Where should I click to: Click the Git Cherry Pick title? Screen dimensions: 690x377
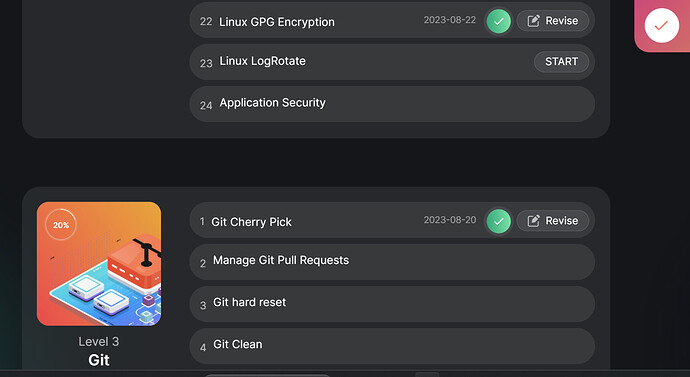coord(251,222)
